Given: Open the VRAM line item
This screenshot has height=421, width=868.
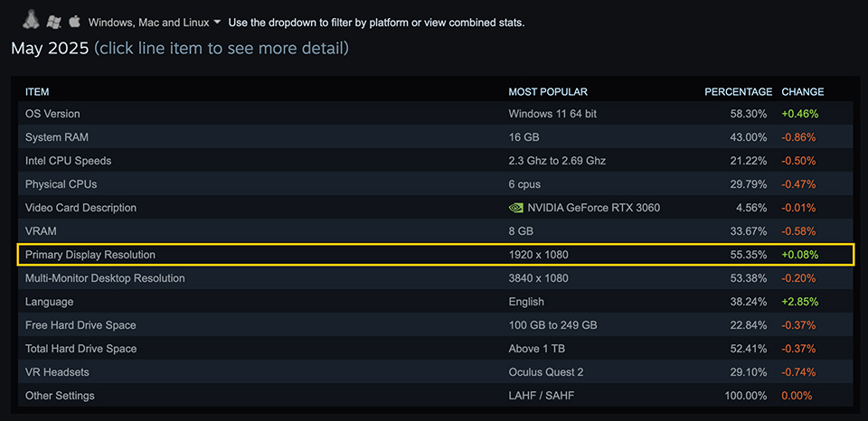Looking at the screenshot, I should (x=41, y=231).
